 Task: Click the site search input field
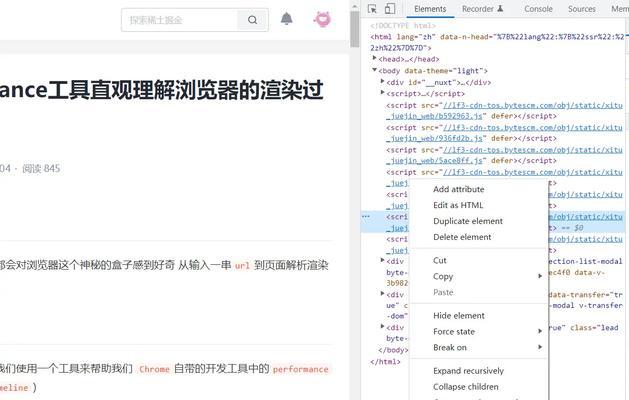pyautogui.click(x=179, y=20)
